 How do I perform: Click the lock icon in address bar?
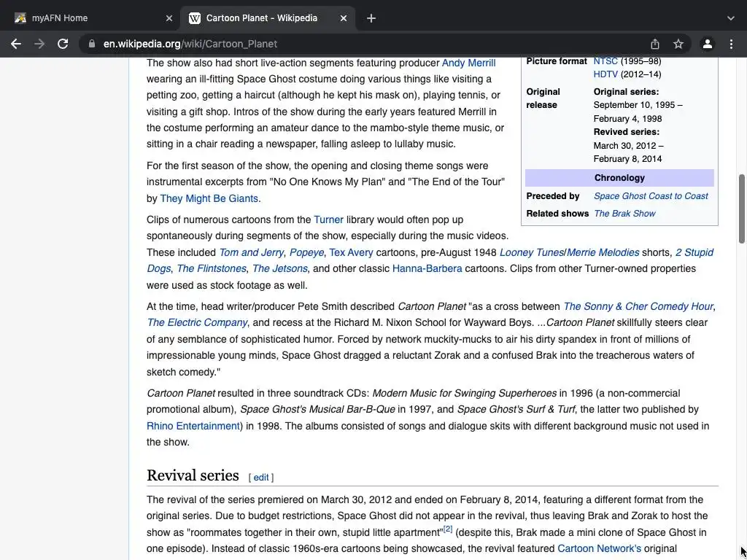[x=91, y=44]
